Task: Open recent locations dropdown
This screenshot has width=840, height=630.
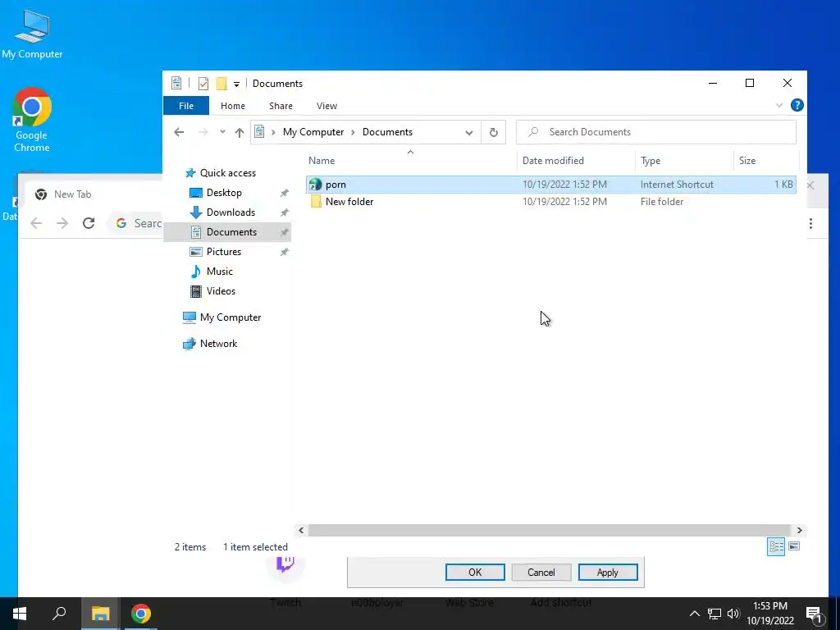Action: [x=222, y=132]
